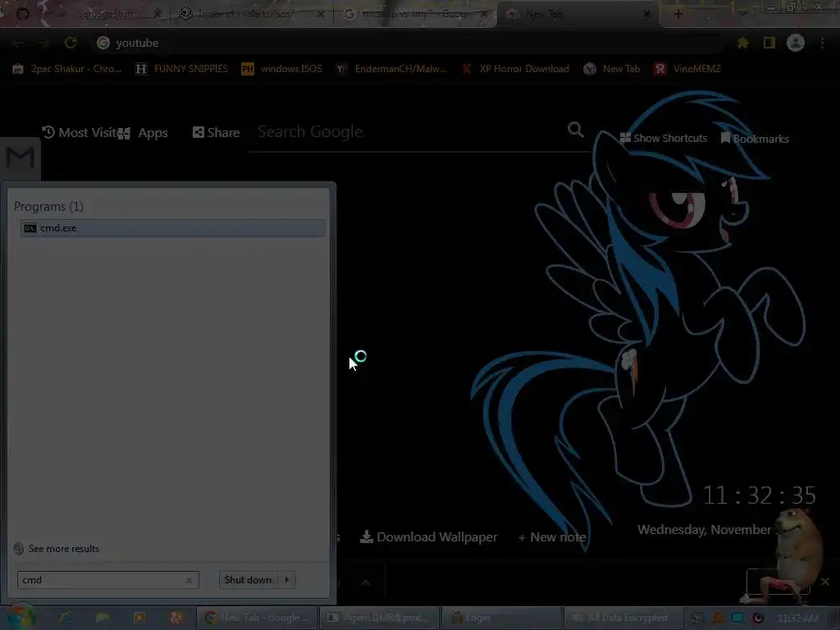Open Chrome profile avatar
The width and height of the screenshot is (840, 630).
[x=796, y=43]
